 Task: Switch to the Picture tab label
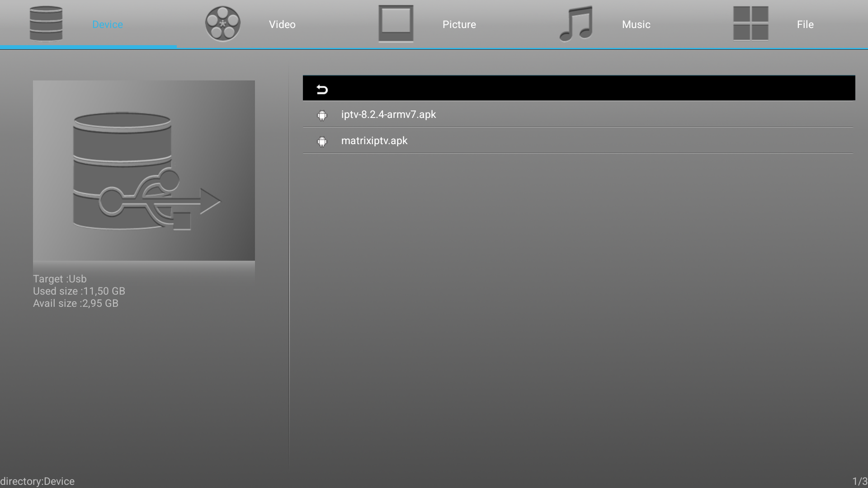pos(459,24)
